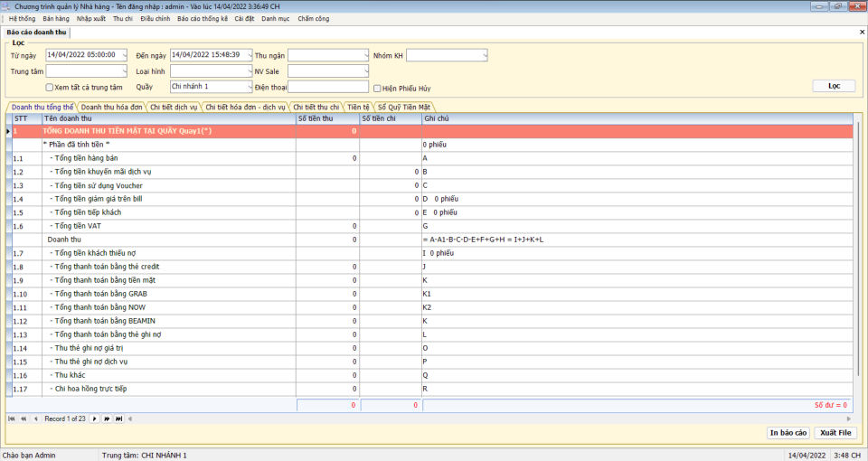Jump to next page of records
868x461 pixels.
coord(107,419)
